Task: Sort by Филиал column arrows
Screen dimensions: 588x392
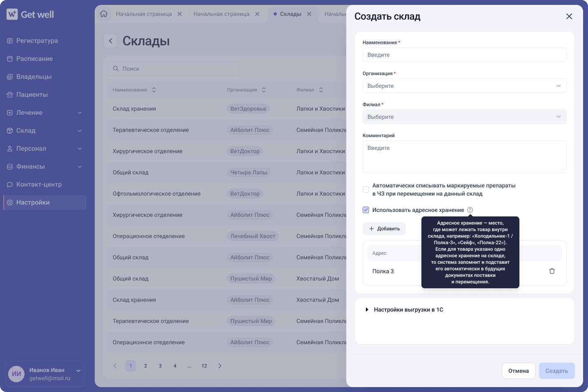Action: coord(321,90)
